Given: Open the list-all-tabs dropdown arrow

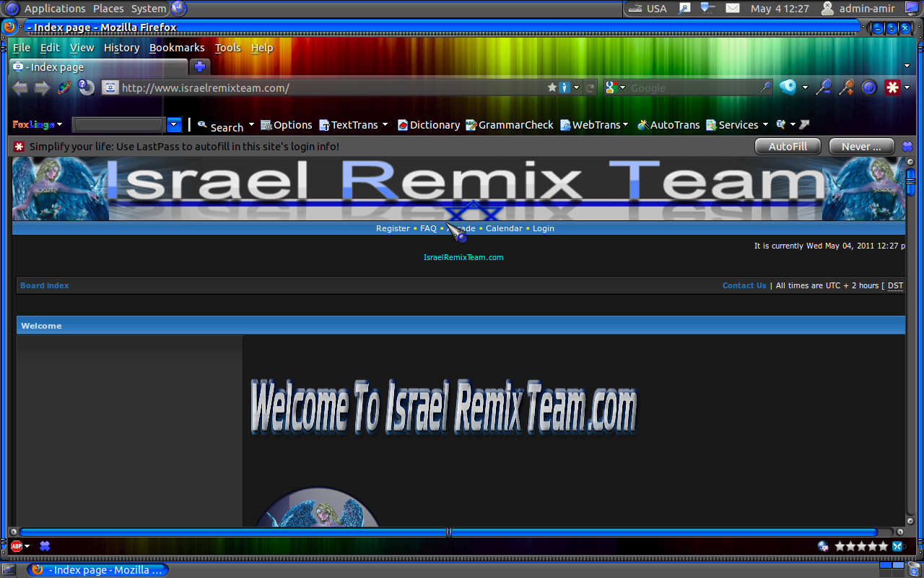Looking at the screenshot, I should [907, 66].
